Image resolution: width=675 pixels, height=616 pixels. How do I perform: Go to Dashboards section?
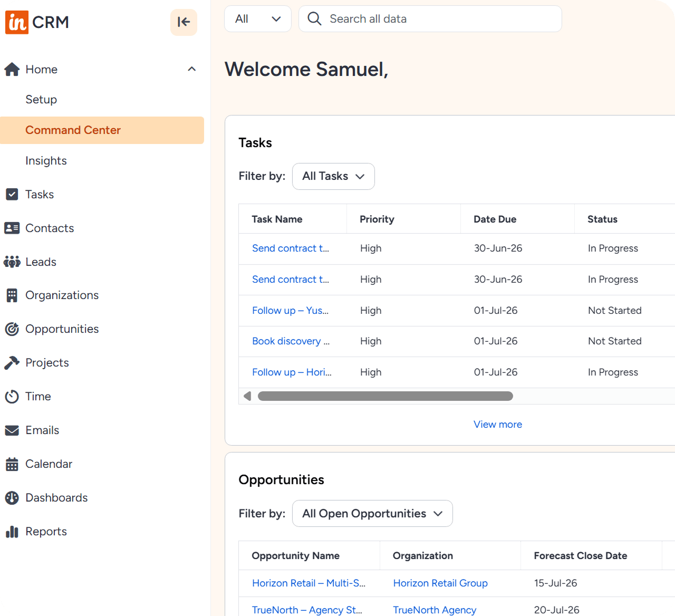click(x=56, y=498)
